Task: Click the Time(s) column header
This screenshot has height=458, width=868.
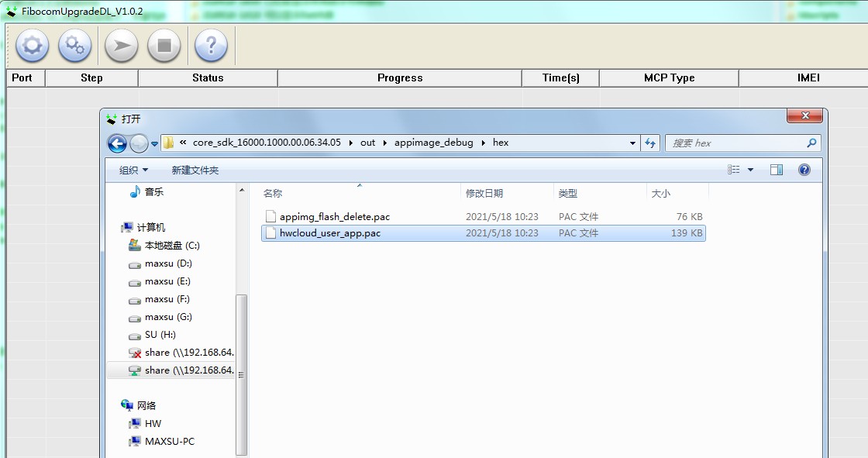Action: pos(560,78)
